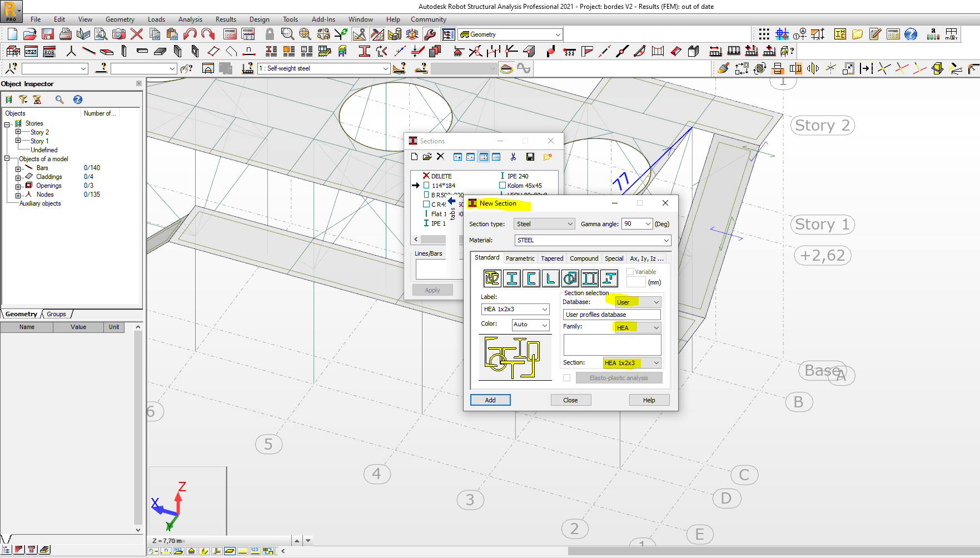Screen dimensions: 980x558
Task: Open the search tool in Object Inspector
Action: click(x=59, y=99)
